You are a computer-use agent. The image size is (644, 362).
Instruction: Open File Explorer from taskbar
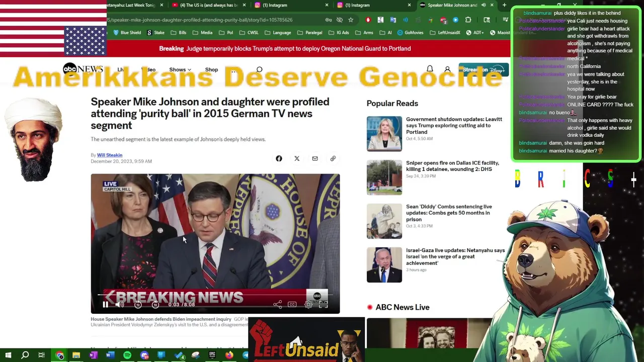76,355
